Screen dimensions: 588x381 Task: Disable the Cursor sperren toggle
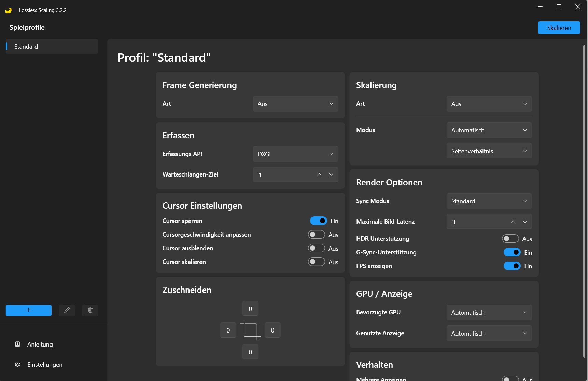(318, 221)
